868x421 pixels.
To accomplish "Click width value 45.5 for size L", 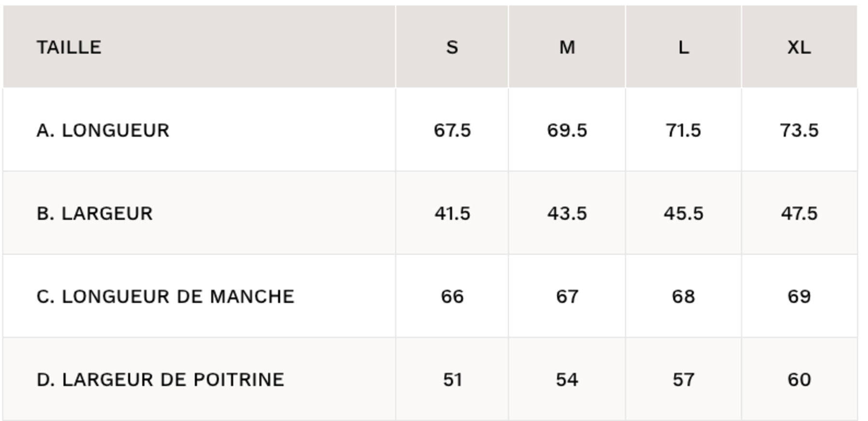I will 683,213.
